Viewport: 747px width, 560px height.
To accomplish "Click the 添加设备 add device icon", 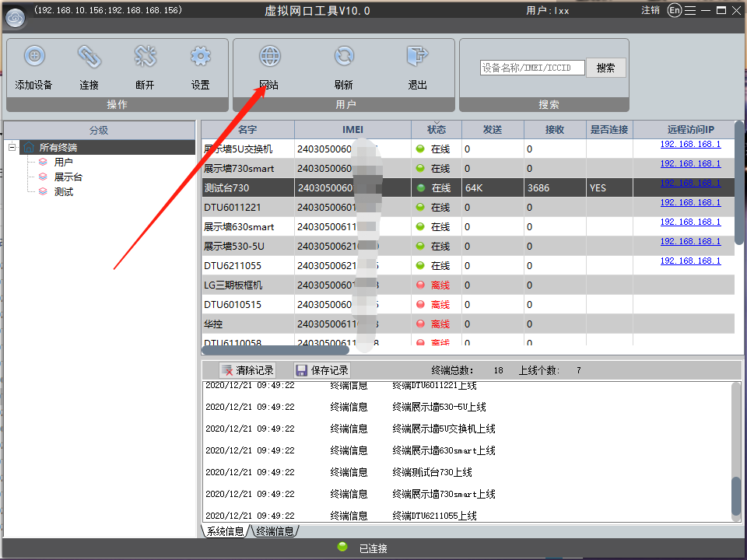I will [x=34, y=57].
